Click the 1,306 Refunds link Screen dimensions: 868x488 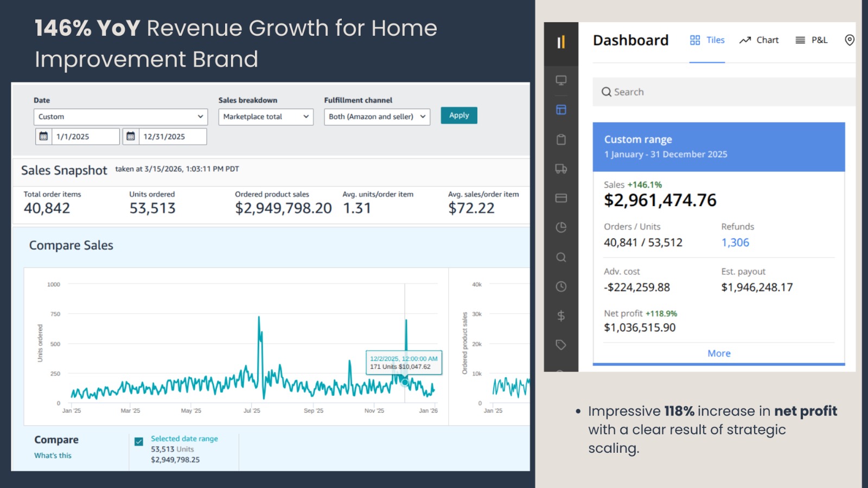(735, 243)
